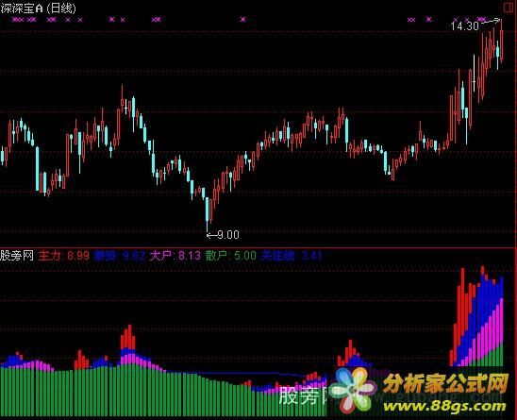
Task: Click the 主力: 8.99 indicator value
Action: click(x=63, y=256)
